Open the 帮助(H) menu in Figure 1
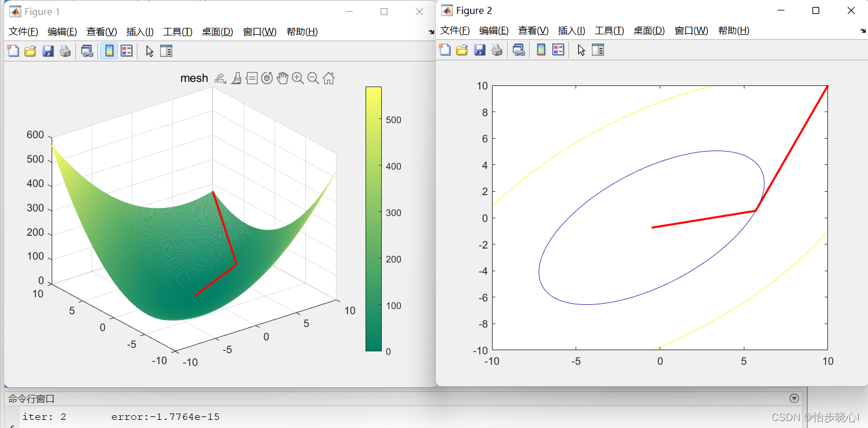Image resolution: width=868 pixels, height=428 pixels. (302, 32)
